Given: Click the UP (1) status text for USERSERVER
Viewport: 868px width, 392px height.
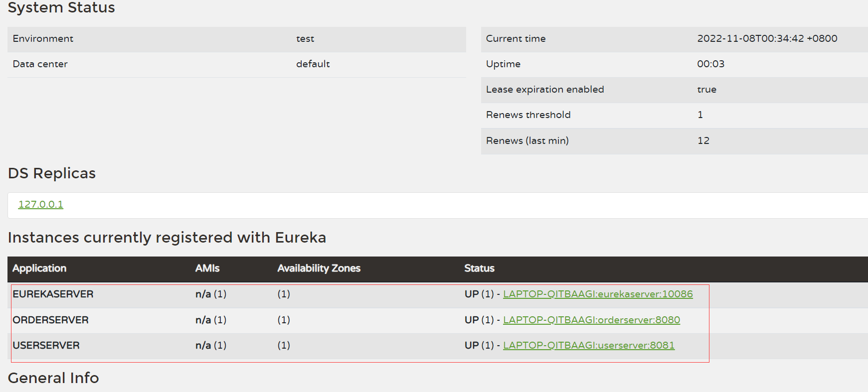Looking at the screenshot, I should click(479, 345).
